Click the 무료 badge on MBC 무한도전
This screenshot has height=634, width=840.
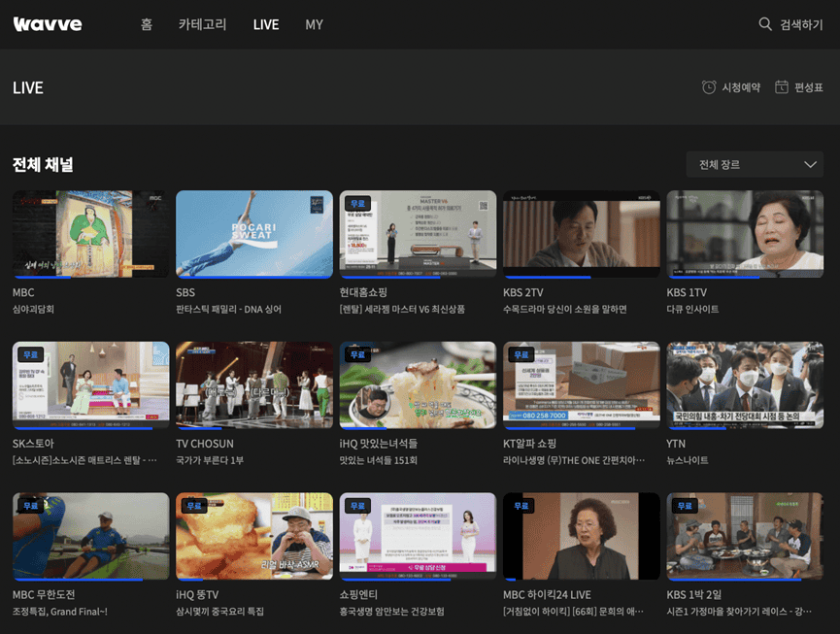click(x=30, y=506)
